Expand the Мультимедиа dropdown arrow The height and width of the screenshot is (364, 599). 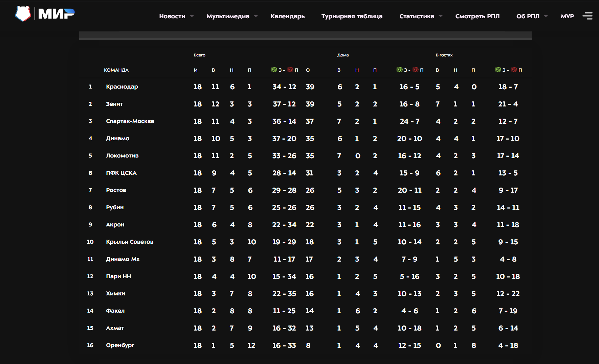pyautogui.click(x=256, y=16)
